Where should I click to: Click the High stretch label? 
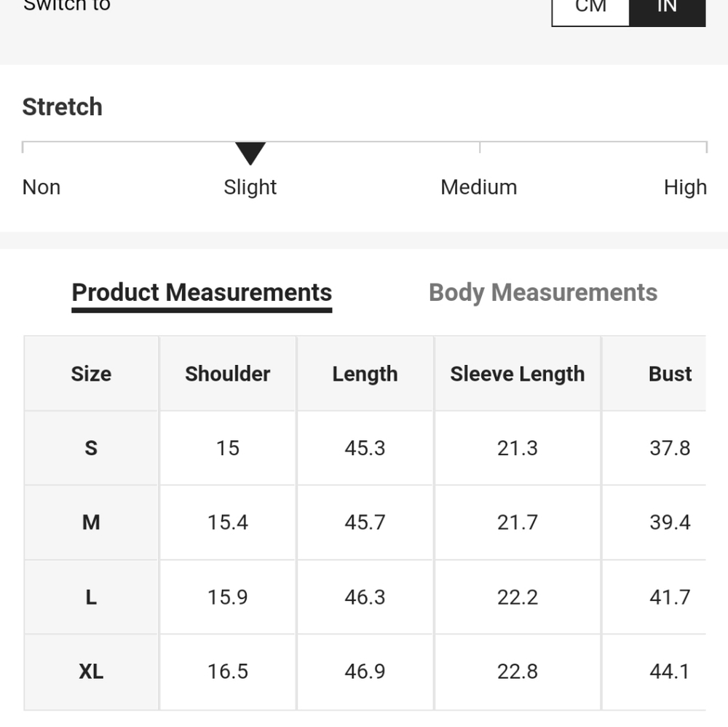tap(685, 188)
